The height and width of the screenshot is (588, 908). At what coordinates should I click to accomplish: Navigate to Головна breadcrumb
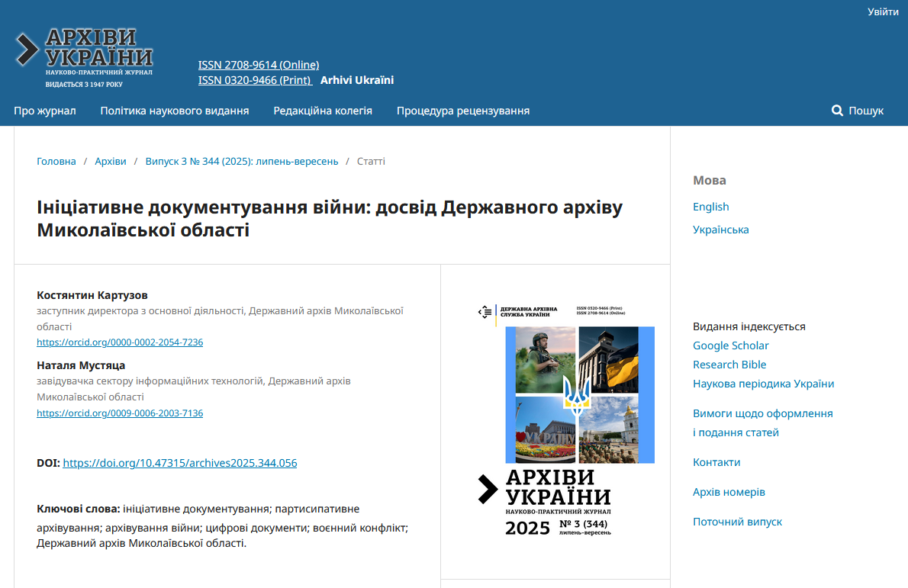click(56, 161)
